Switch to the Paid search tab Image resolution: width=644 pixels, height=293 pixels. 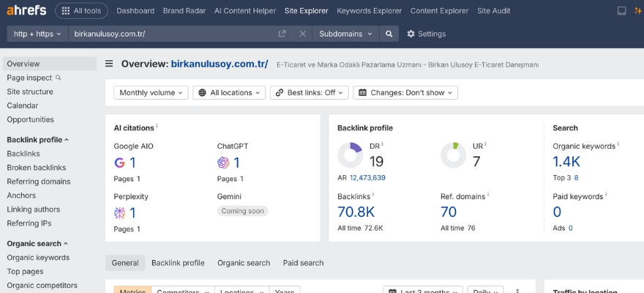point(303,263)
